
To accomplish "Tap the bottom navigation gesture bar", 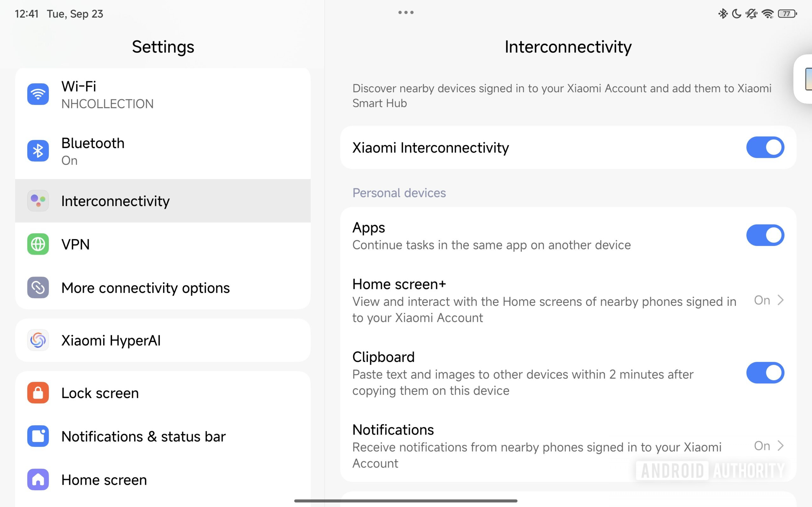I will 406,501.
